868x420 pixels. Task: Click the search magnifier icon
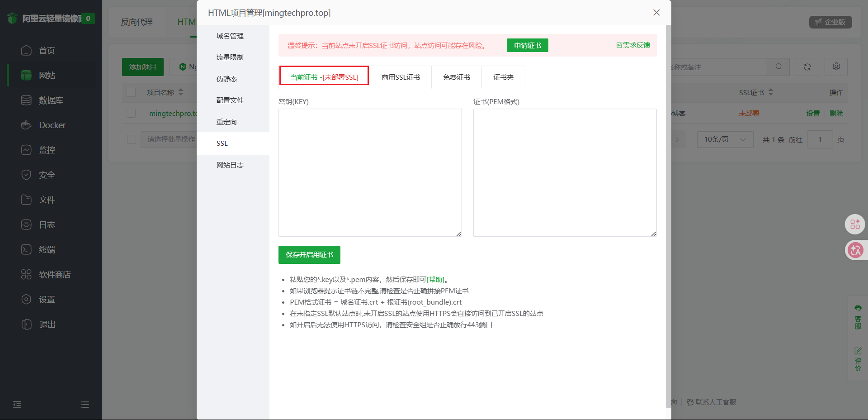(778, 67)
